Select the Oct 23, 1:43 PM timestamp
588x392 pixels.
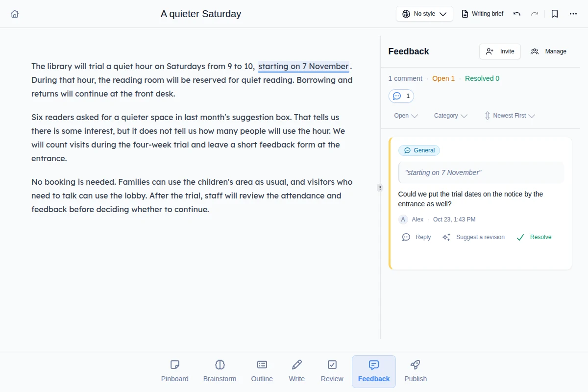click(x=454, y=220)
